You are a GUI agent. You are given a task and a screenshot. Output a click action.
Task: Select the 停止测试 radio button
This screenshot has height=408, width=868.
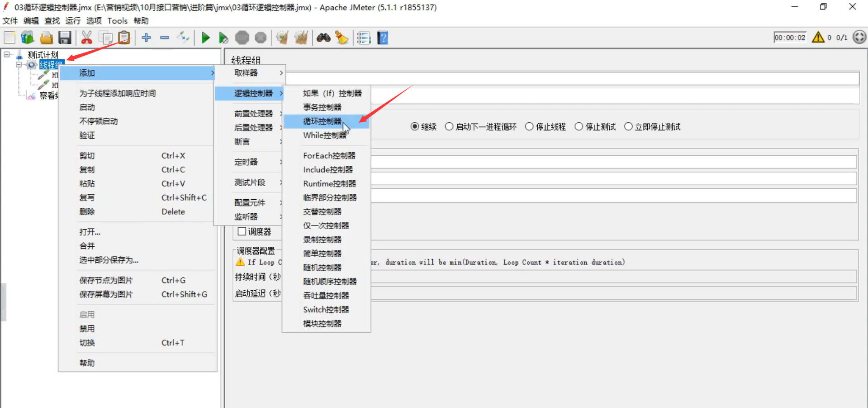579,127
